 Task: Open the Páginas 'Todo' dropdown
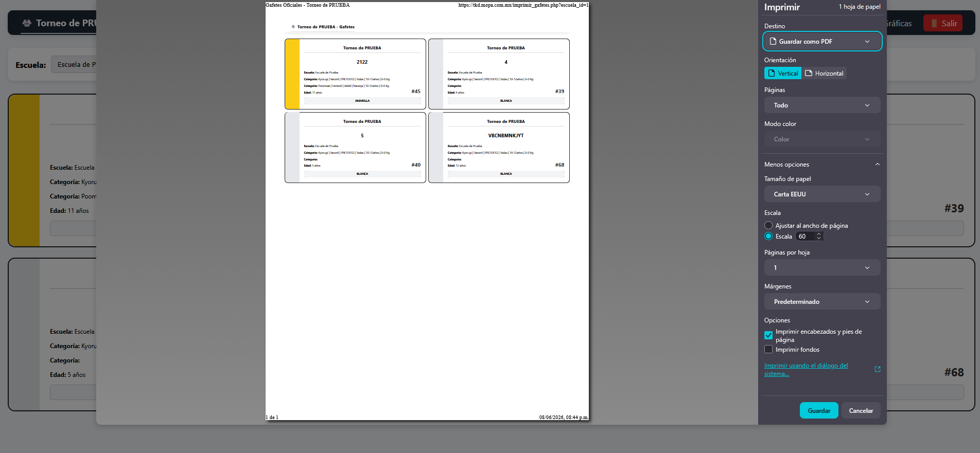click(822, 105)
